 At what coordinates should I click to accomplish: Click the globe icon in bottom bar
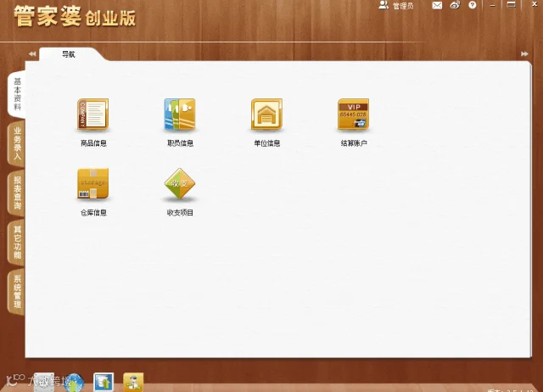[x=75, y=383]
